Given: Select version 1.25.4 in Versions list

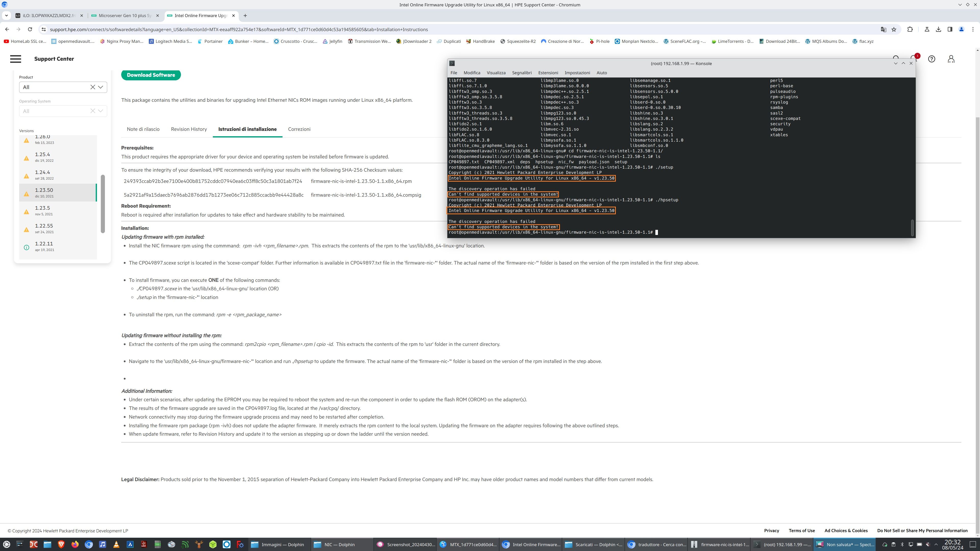Looking at the screenshot, I should 58,157.
